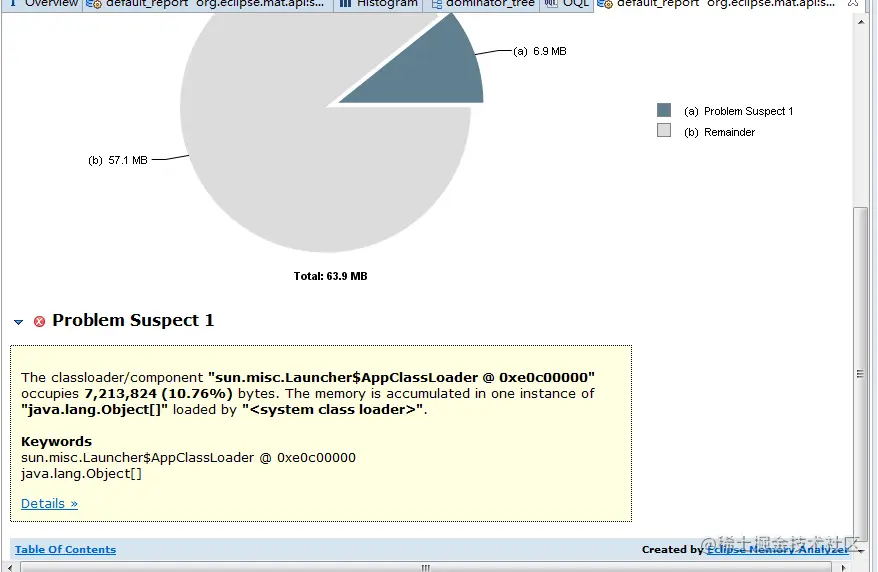Viewport: 878px width, 572px height.
Task: Click the (b) 57.1 MB pie label
Action: pos(118,161)
